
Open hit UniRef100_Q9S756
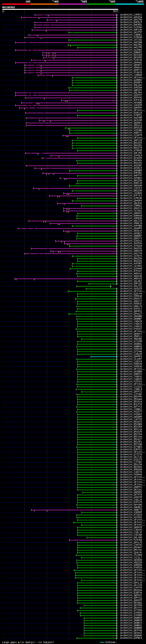[131, 20]
